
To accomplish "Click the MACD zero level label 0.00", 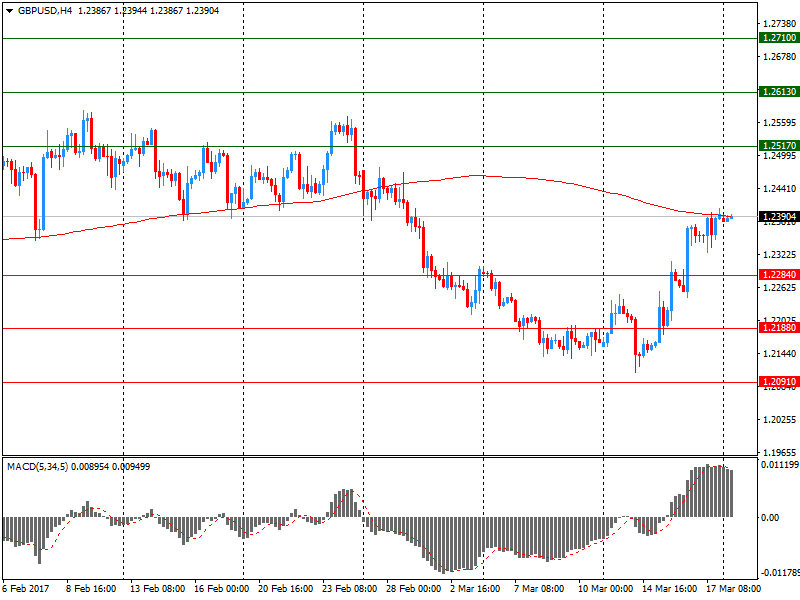I will click(770, 518).
